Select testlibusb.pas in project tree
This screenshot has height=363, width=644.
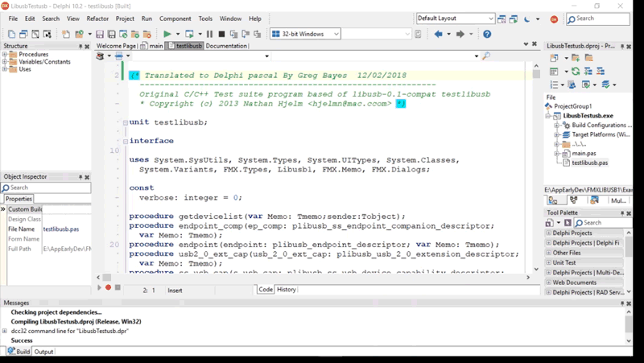590,163
